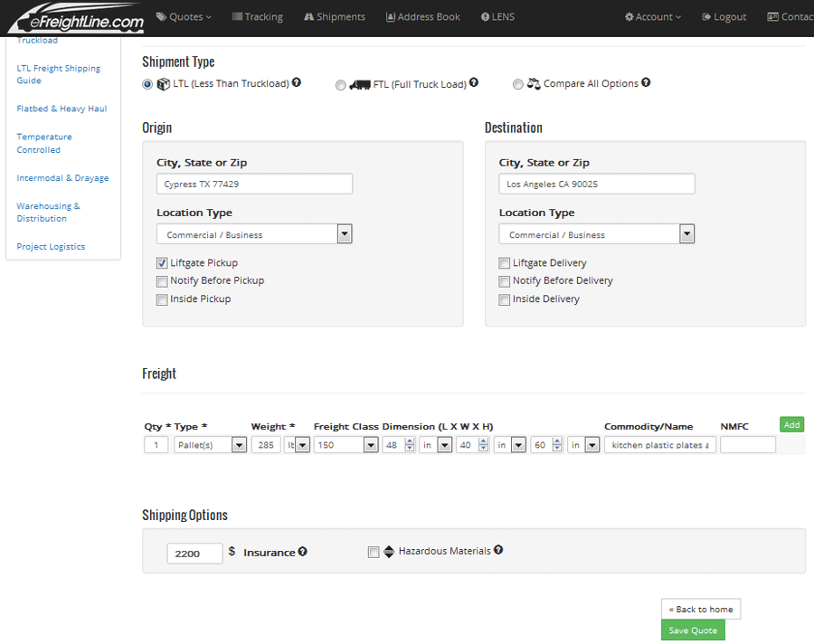Image resolution: width=814 pixels, height=644 pixels.
Task: Select FTL (Full Truck Load) radio
Action: 341,85
